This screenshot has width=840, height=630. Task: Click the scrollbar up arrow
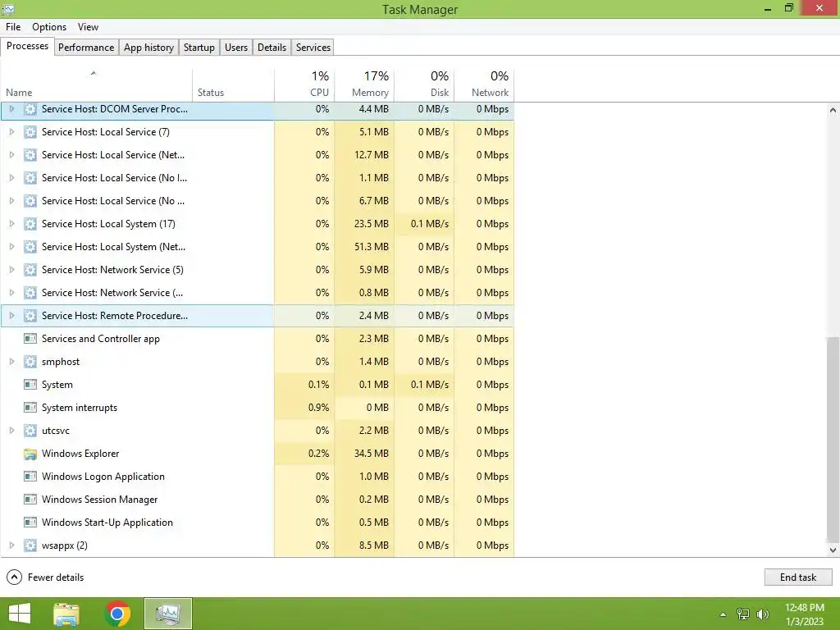tap(833, 110)
